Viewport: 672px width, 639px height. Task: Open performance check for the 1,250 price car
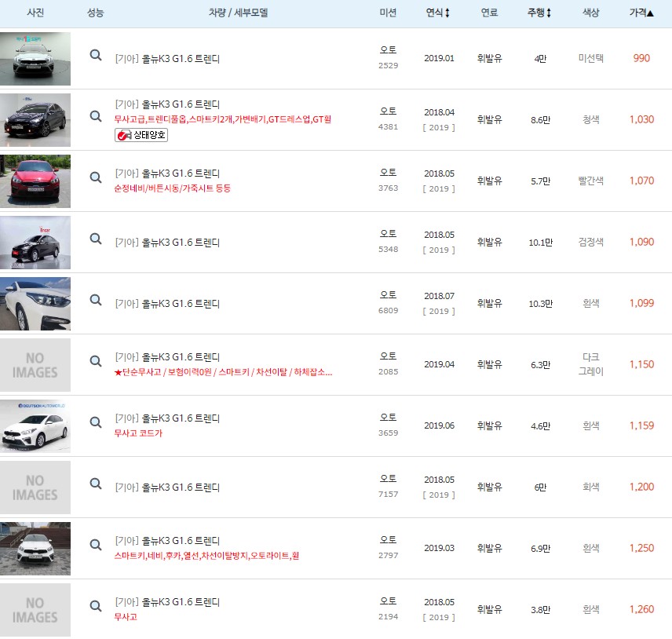(96, 546)
